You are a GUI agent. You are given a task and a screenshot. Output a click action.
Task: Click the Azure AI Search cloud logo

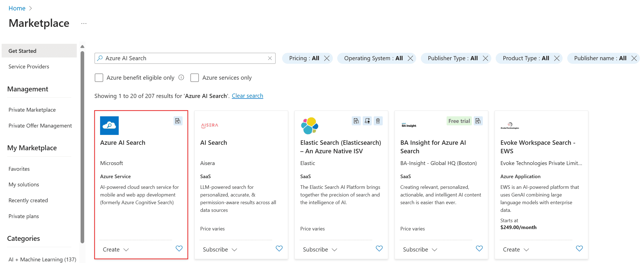(109, 126)
